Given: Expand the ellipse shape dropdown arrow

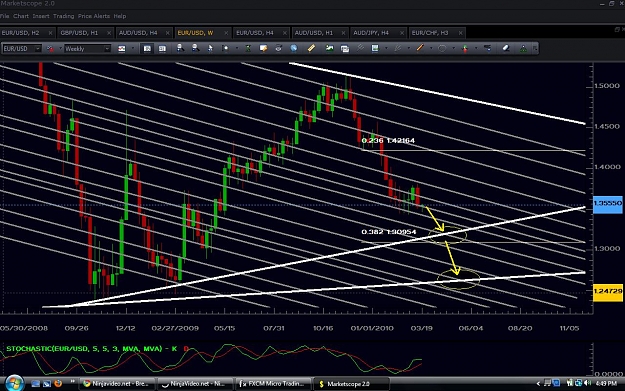Looking at the screenshot, I should 453,48.
